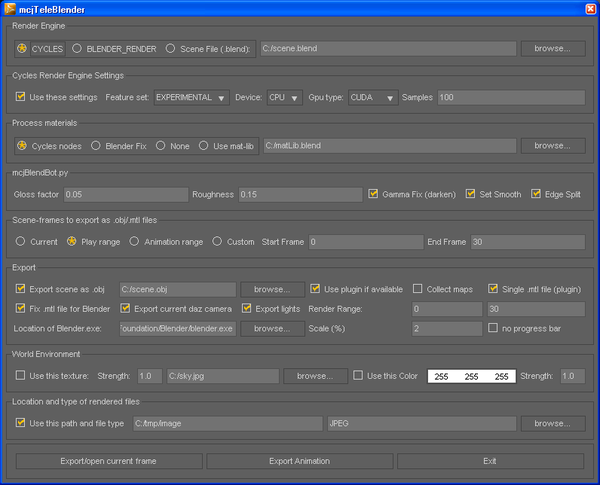Select BLENDER_RENDER engine option
Screen dimensions: 600x485
(77, 49)
